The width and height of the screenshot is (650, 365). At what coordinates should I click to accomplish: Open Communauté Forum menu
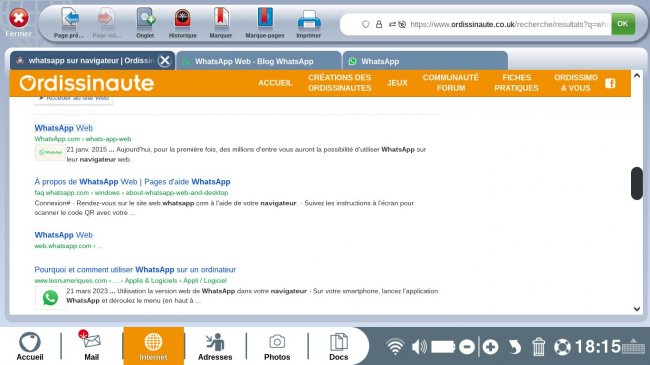(x=451, y=83)
